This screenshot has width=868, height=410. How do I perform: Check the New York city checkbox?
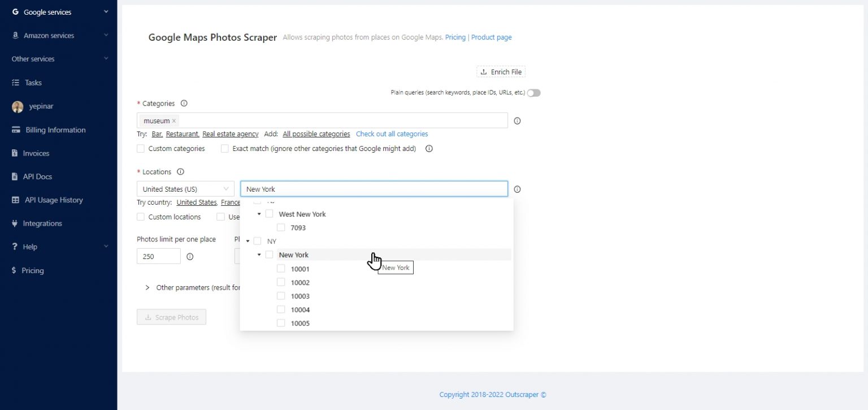tap(269, 255)
